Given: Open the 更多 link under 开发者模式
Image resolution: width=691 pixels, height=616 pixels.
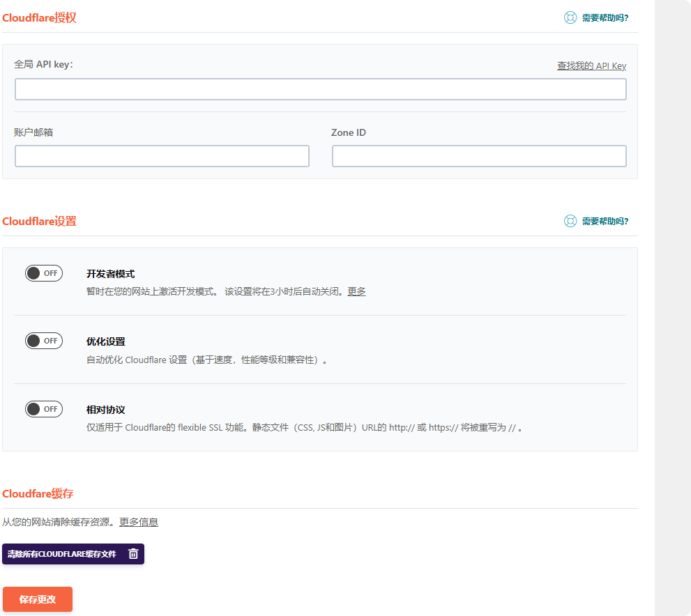Looking at the screenshot, I should (356, 291).
